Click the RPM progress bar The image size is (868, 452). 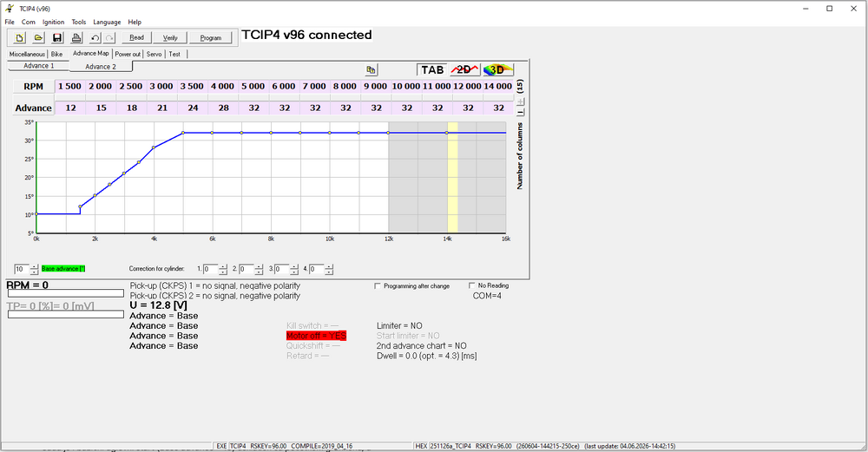click(65, 293)
